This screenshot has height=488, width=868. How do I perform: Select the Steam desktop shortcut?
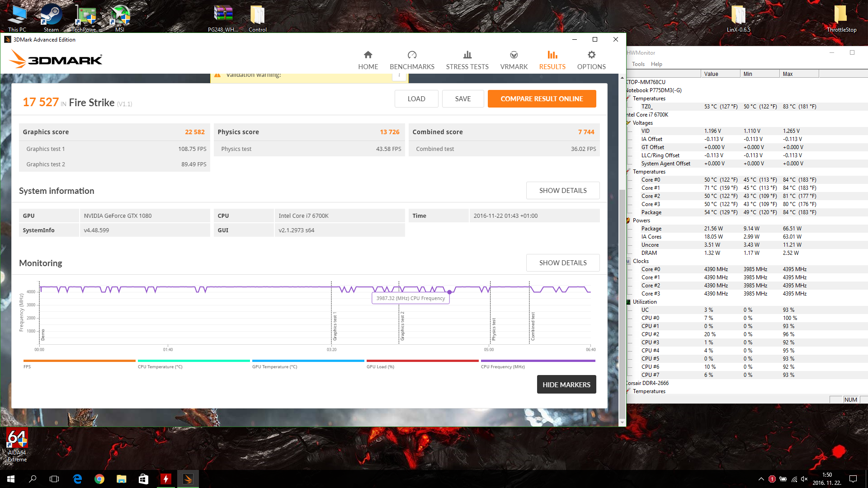click(x=51, y=18)
